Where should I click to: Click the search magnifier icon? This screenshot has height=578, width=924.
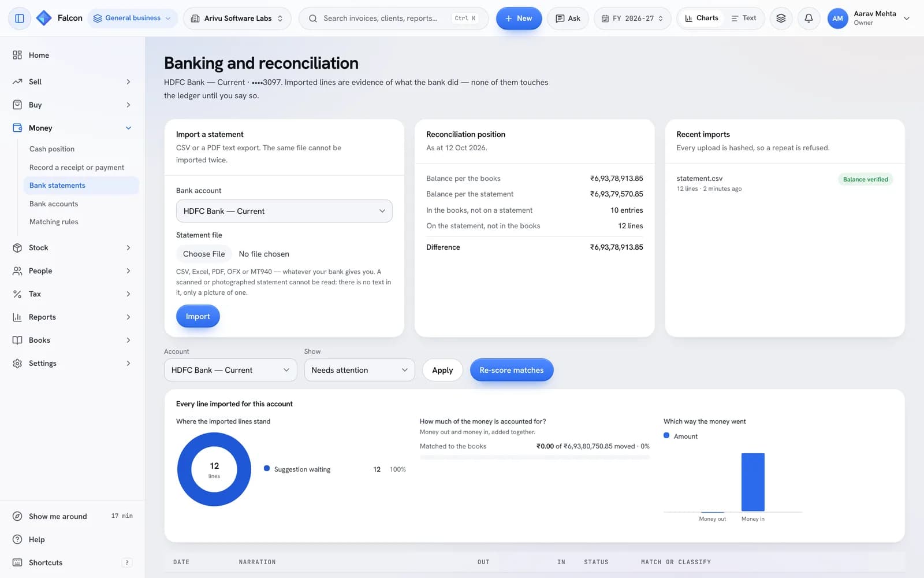pyautogui.click(x=312, y=18)
